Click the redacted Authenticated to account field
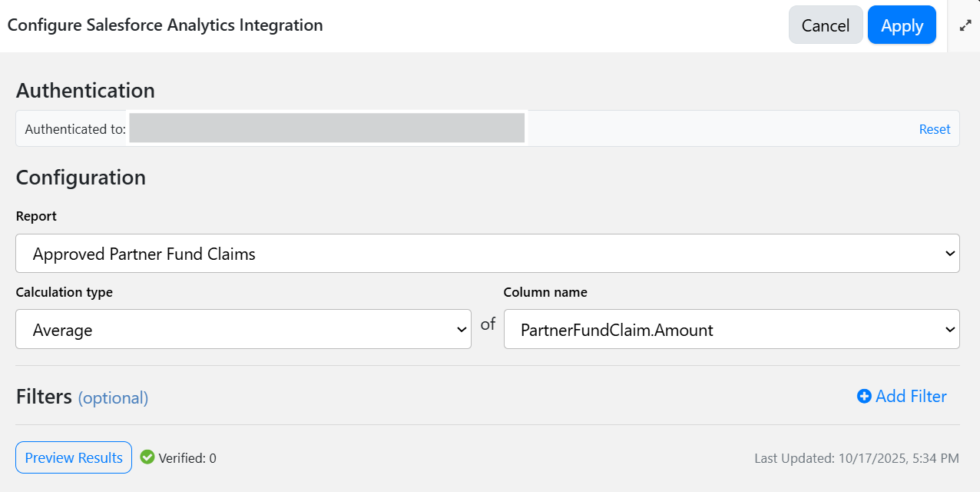Viewport: 980px width, 492px height. pyautogui.click(x=326, y=128)
